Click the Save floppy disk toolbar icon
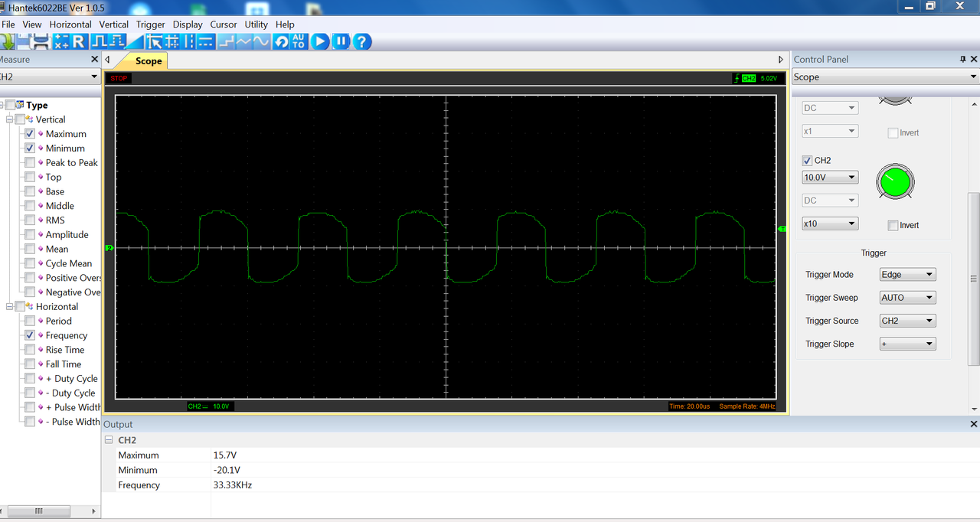980x522 pixels. point(23,41)
